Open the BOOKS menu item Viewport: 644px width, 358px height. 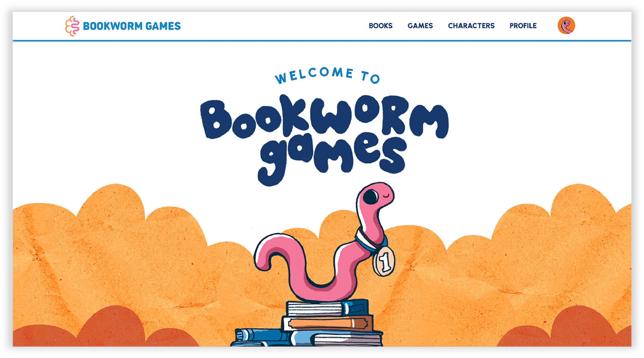(x=381, y=26)
